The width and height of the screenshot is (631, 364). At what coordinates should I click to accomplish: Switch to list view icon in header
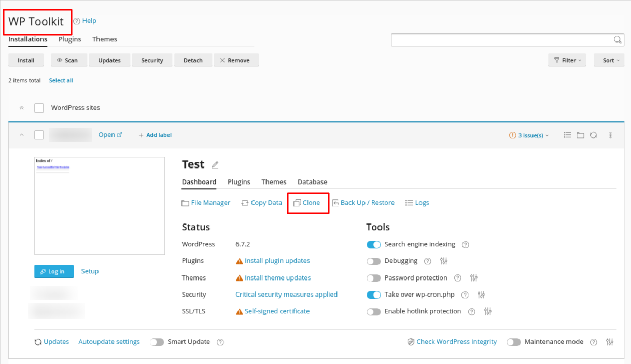567,135
